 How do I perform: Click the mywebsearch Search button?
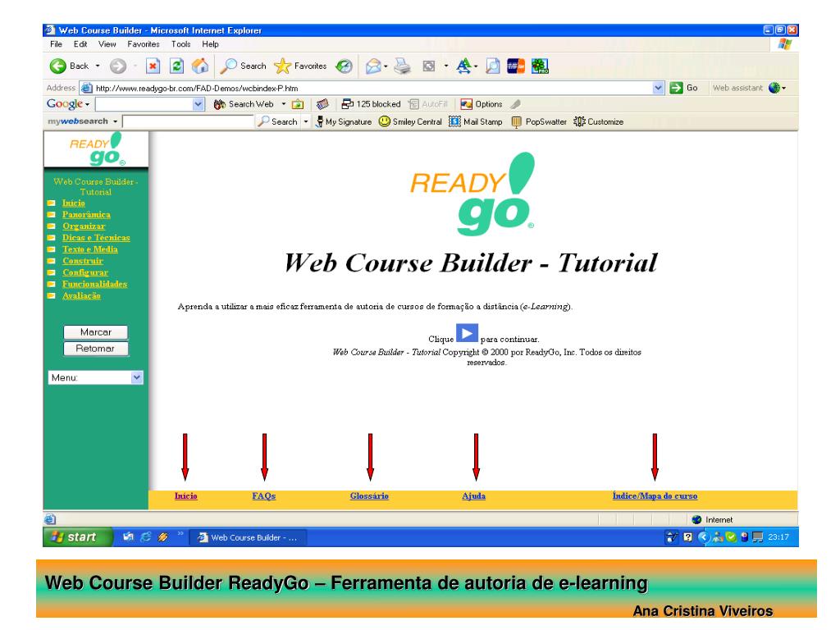[x=277, y=121]
